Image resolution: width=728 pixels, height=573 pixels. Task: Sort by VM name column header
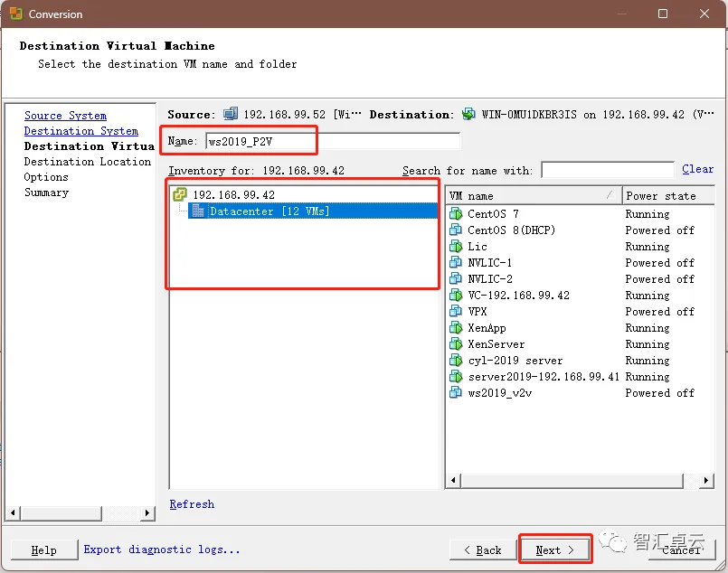point(534,196)
